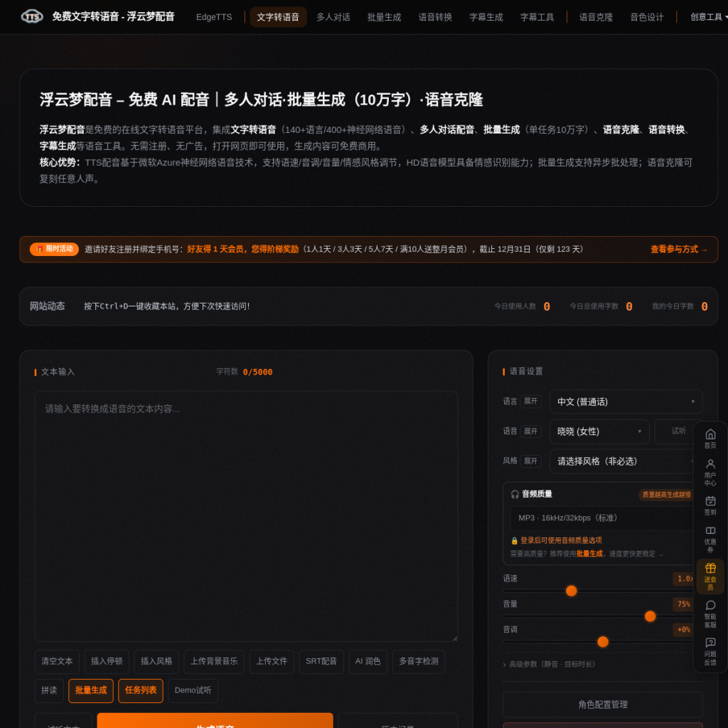The height and width of the screenshot is (728, 728).
Task: Open the 中文 (普通话) language dropdown
Action: pyautogui.click(x=626, y=402)
